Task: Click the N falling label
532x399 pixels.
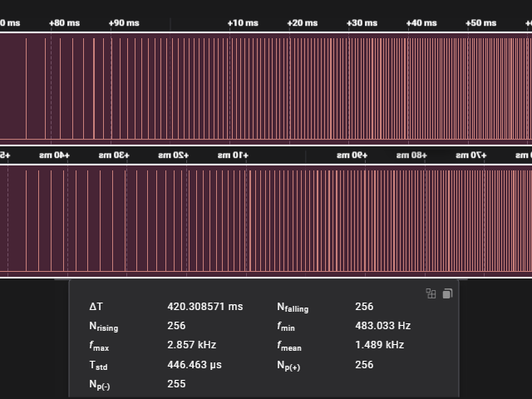Action: coord(293,308)
